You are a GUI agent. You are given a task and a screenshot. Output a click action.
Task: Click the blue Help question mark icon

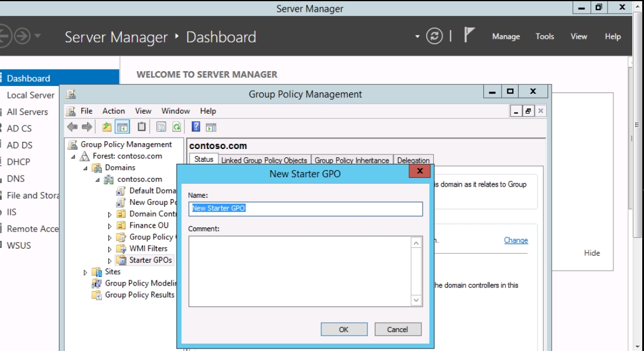pos(197,127)
